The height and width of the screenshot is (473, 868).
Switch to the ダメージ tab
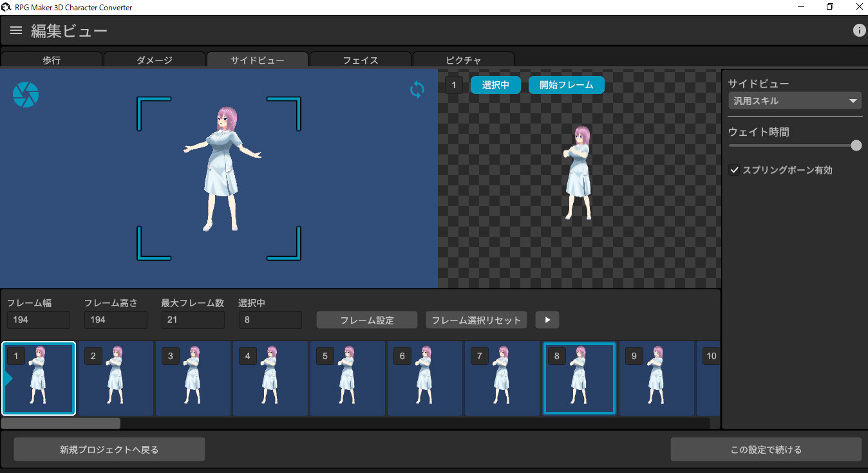pyautogui.click(x=155, y=60)
